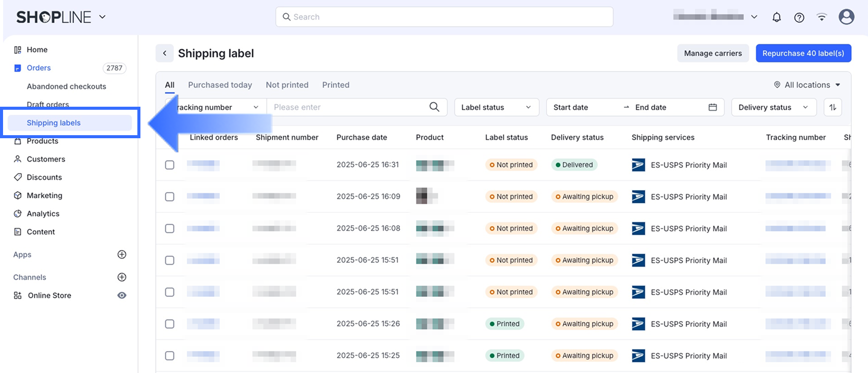Click the network status wifi icon
868x373 pixels.
[822, 17]
